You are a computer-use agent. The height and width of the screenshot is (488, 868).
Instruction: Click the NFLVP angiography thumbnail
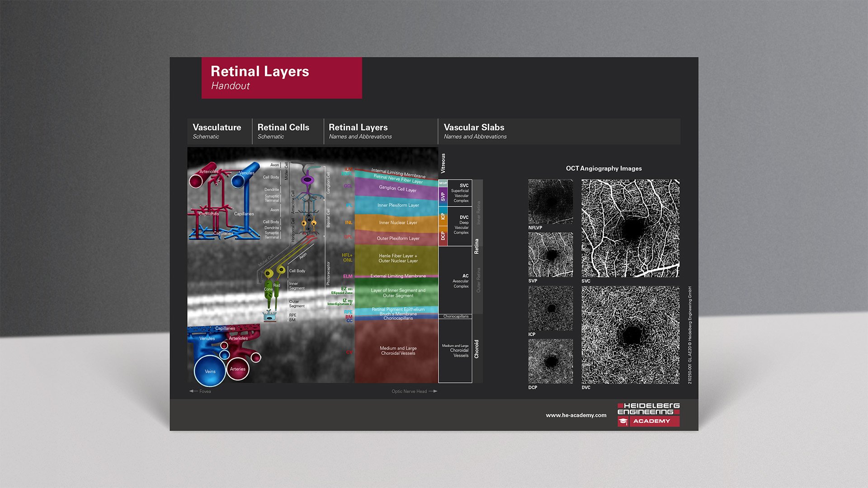(x=550, y=202)
